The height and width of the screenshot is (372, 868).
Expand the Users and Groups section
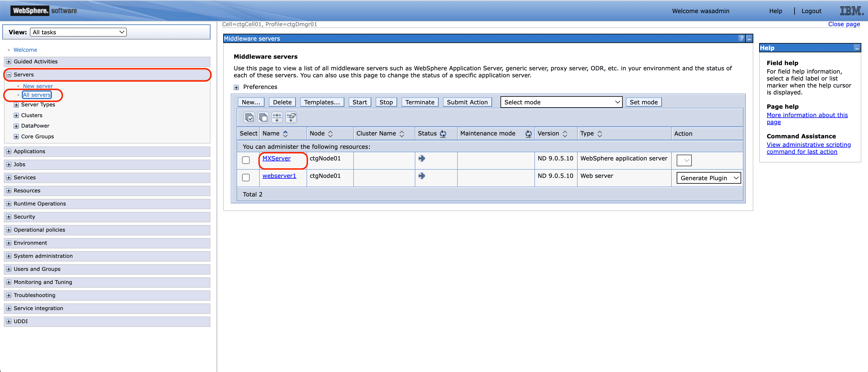(x=9, y=269)
